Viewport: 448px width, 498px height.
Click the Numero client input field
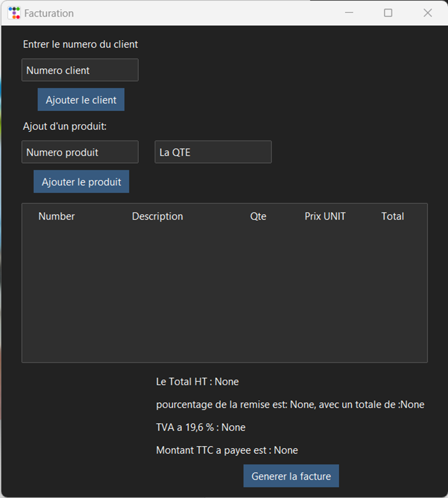click(80, 70)
